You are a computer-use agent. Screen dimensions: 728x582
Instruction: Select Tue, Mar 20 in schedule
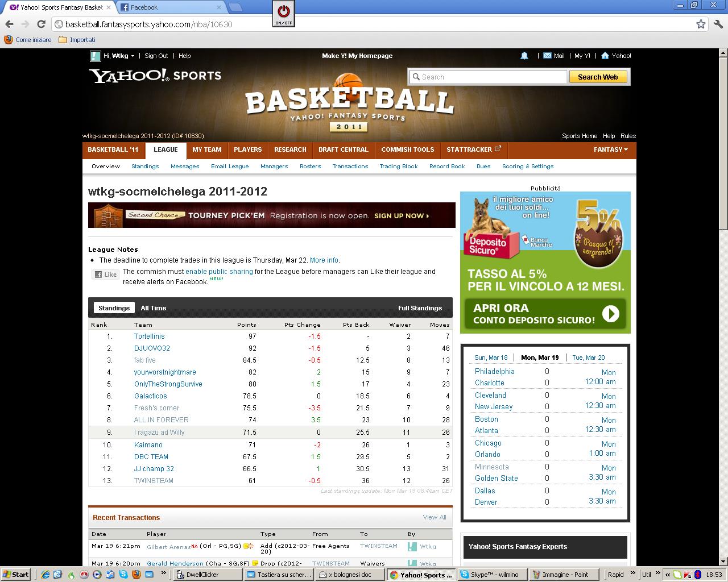pyautogui.click(x=588, y=357)
